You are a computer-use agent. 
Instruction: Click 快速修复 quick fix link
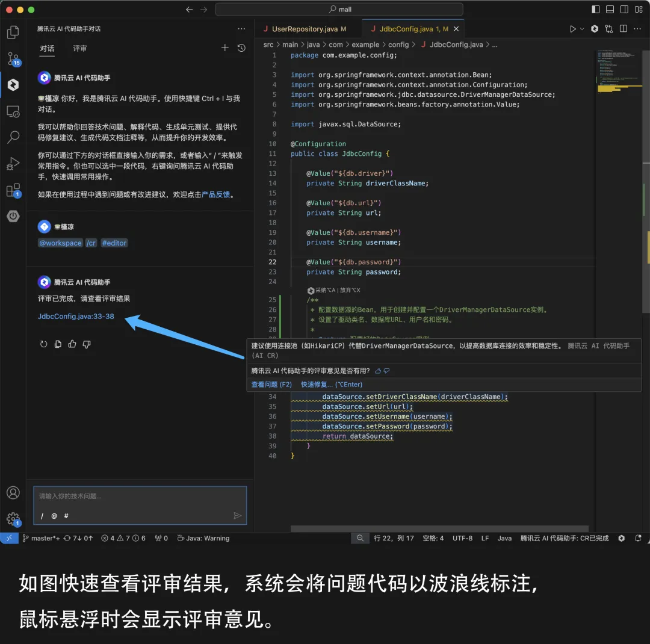pos(332,385)
